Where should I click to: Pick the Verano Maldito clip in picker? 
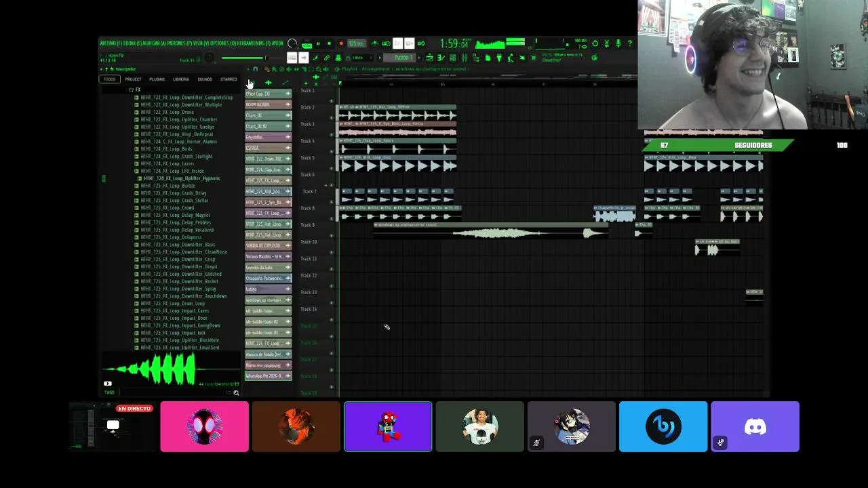point(269,256)
